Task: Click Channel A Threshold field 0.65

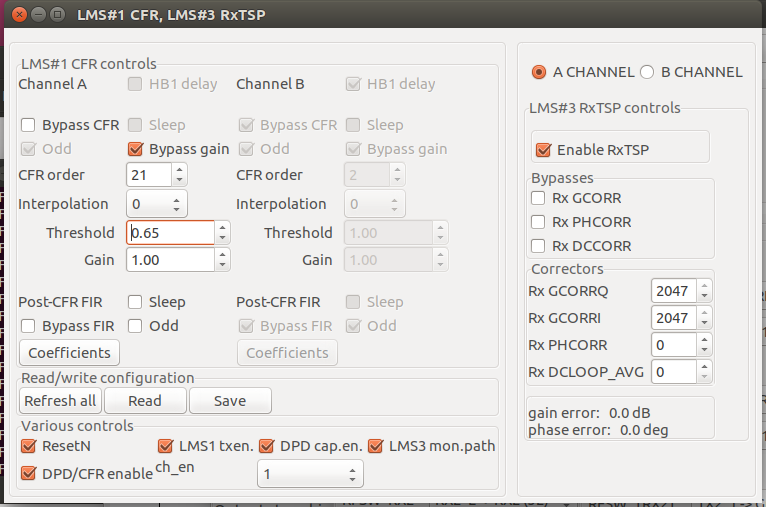Action: point(170,233)
